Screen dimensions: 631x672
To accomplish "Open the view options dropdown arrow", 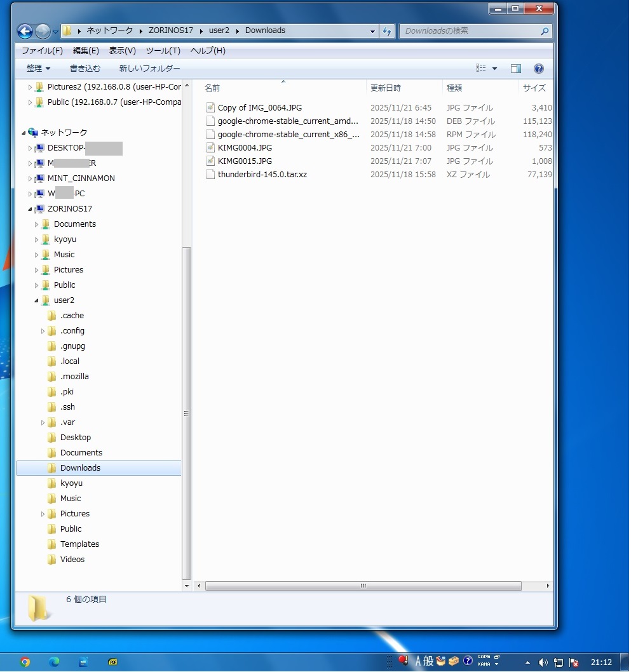I will click(x=494, y=69).
